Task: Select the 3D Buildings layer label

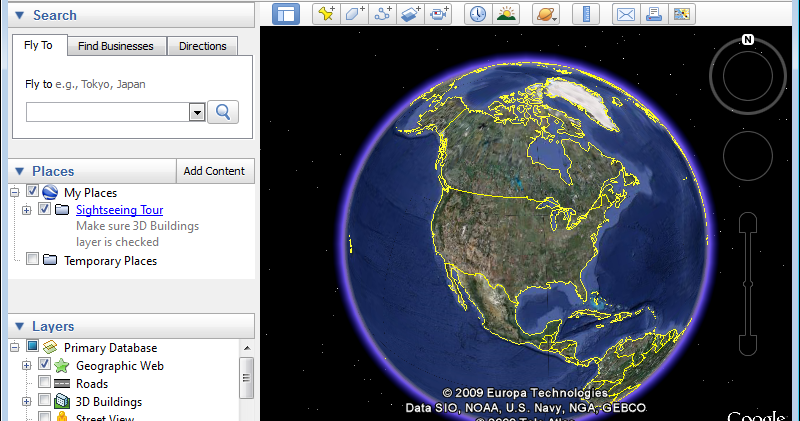Action: pyautogui.click(x=109, y=402)
